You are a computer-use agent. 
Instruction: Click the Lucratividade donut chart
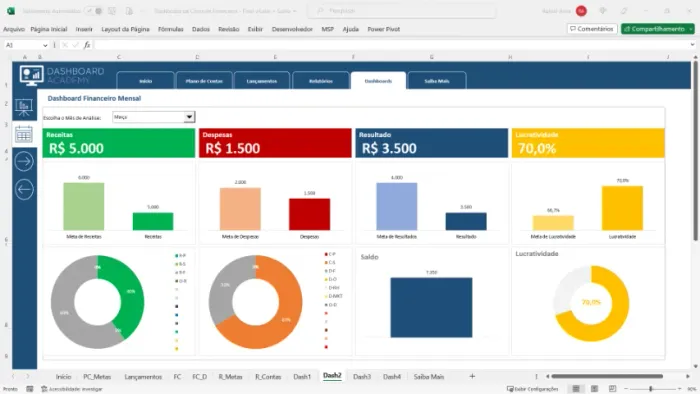[x=591, y=303]
